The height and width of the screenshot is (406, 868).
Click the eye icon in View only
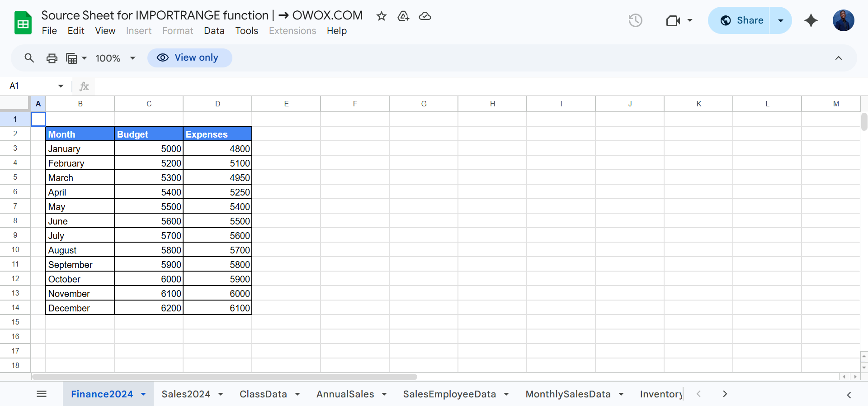pos(163,57)
